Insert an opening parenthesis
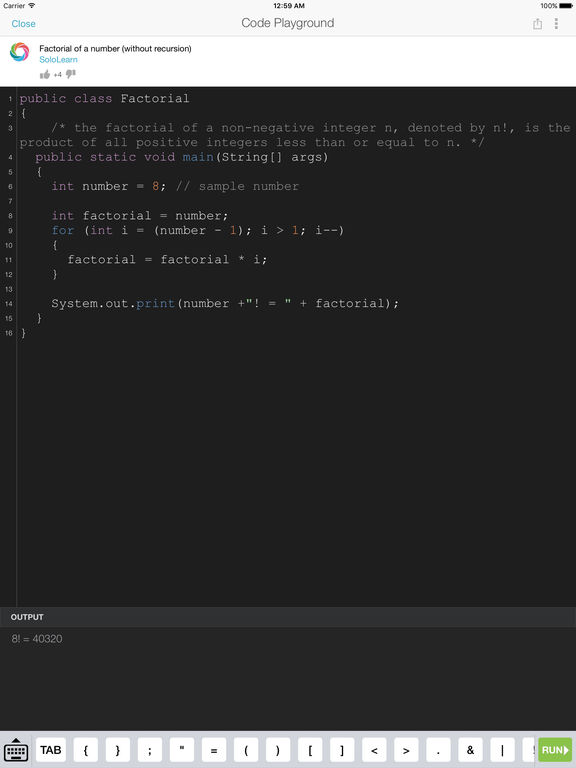Image resolution: width=576 pixels, height=768 pixels. click(246, 750)
